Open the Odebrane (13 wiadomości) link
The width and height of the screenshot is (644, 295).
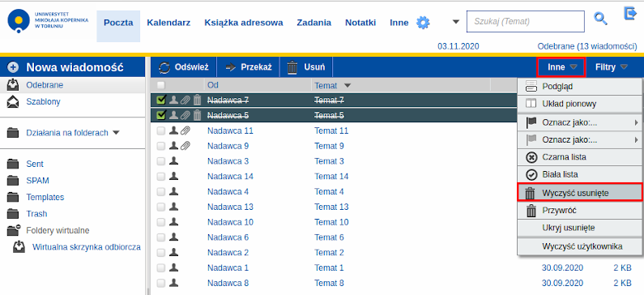click(587, 46)
